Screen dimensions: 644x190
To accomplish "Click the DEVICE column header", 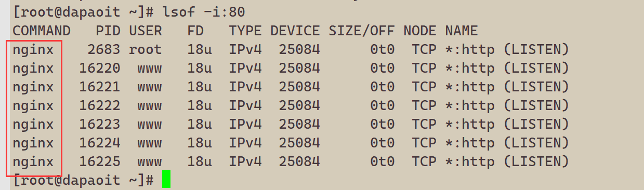I will (295, 31).
